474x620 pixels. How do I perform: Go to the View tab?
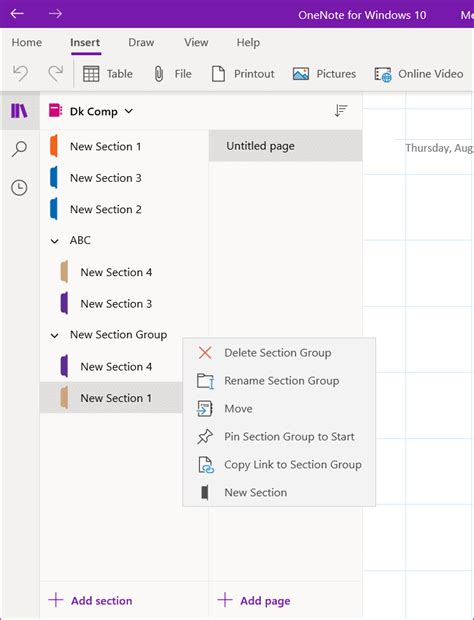pyautogui.click(x=196, y=42)
